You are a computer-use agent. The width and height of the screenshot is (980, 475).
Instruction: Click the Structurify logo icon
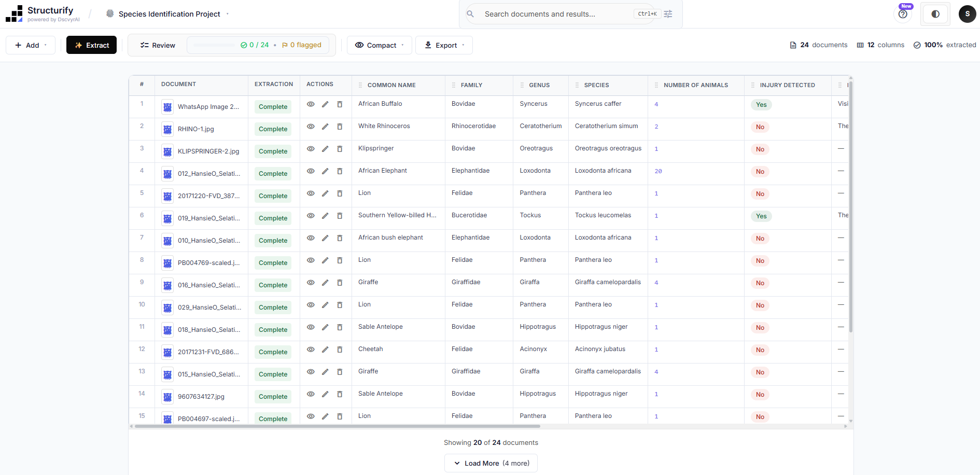pos(13,12)
